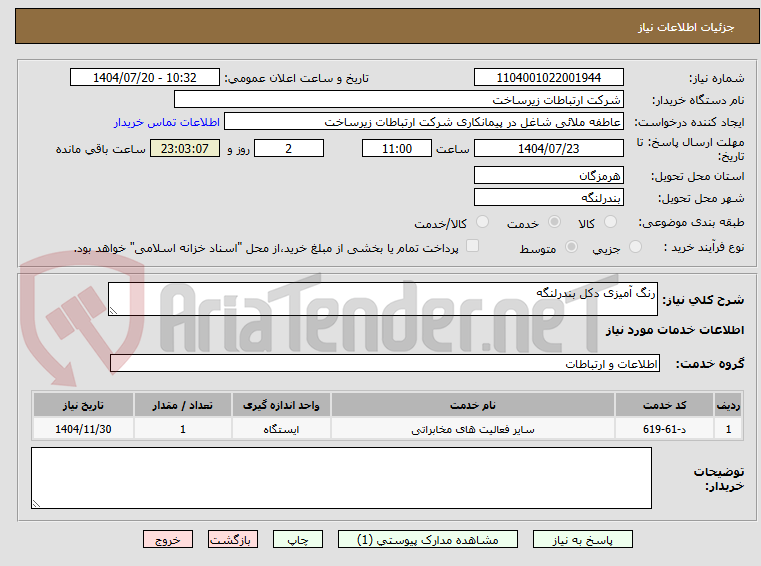Click the days remaining field showing 2

[x=289, y=148]
